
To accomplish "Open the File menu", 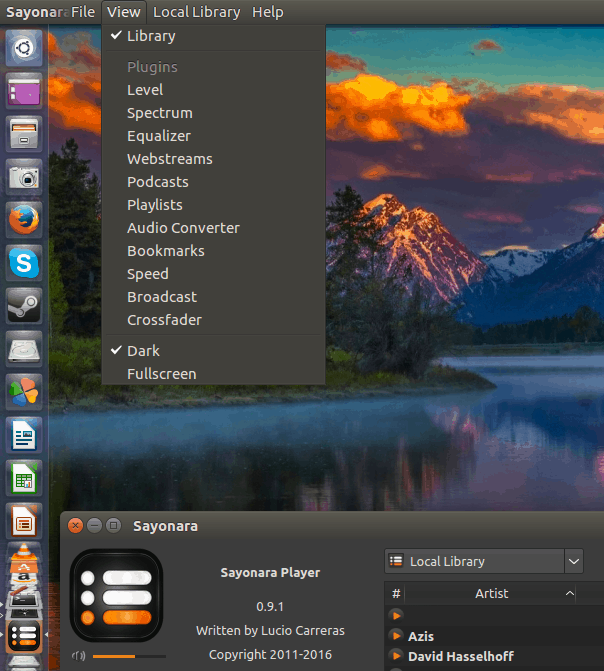I will pos(83,12).
